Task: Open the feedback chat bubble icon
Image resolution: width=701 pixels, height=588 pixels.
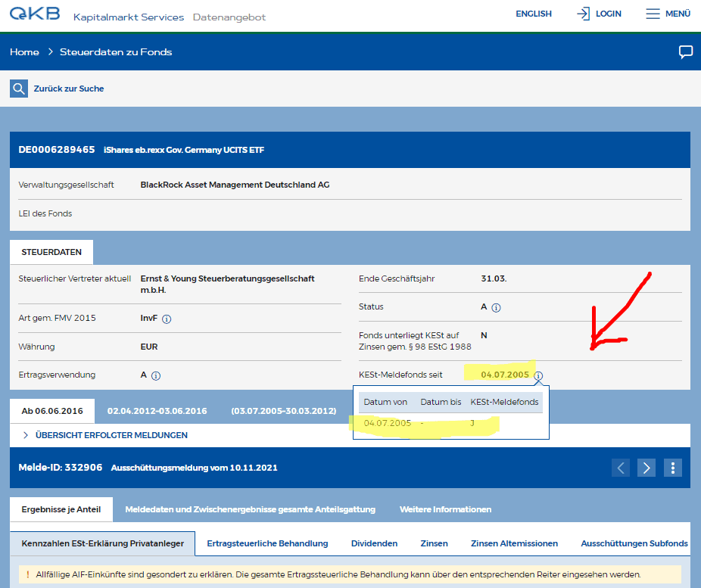Action: [685, 51]
